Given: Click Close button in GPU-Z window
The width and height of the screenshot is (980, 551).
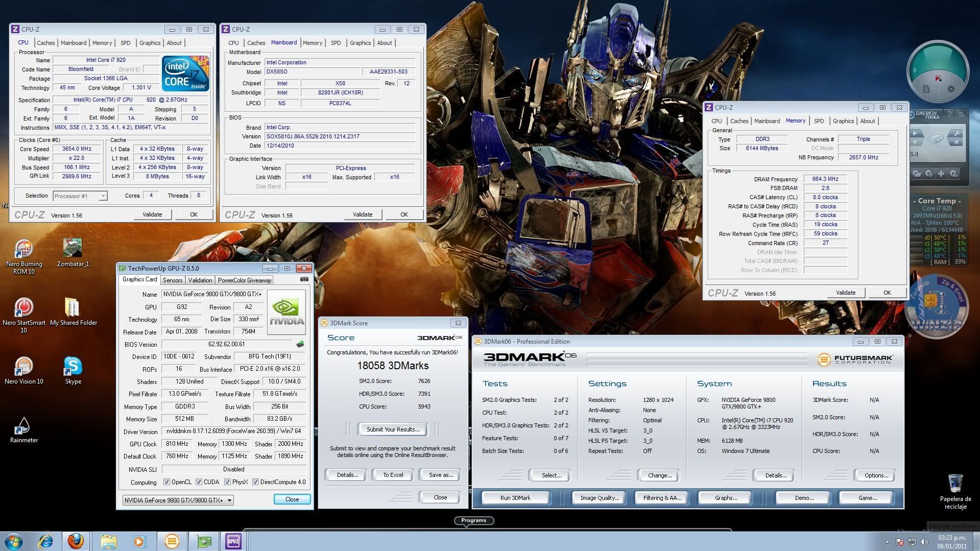Looking at the screenshot, I should [292, 499].
